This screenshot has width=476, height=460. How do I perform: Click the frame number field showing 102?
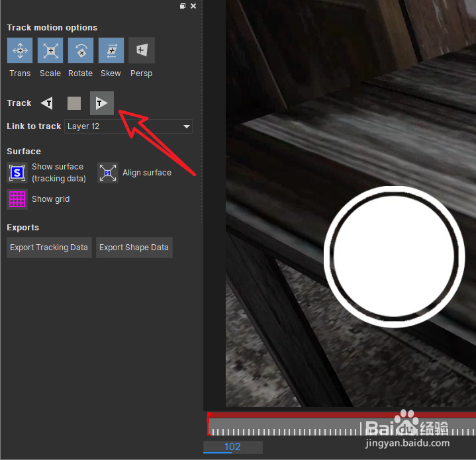(233, 447)
